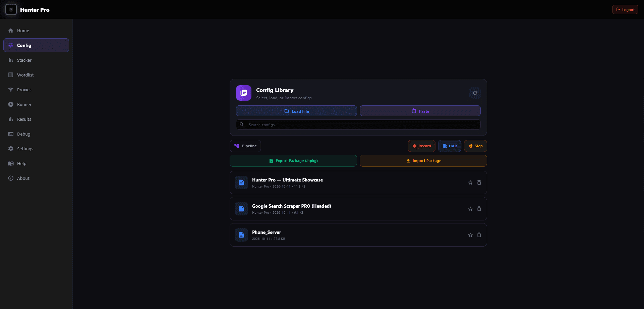Click file icon of Phone_Server config
This screenshot has width=644, height=309.
241,235
